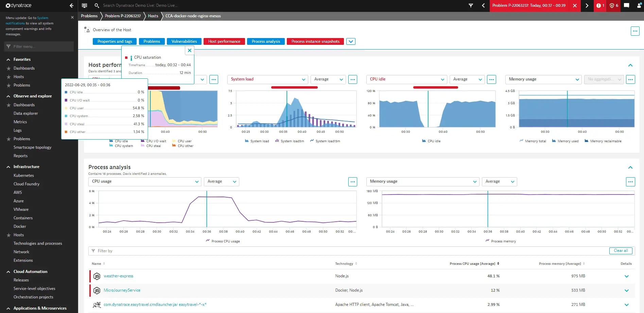Open more options for the Memory usage chart
Image resolution: width=644 pixels, height=313 pixels.
pyautogui.click(x=630, y=79)
